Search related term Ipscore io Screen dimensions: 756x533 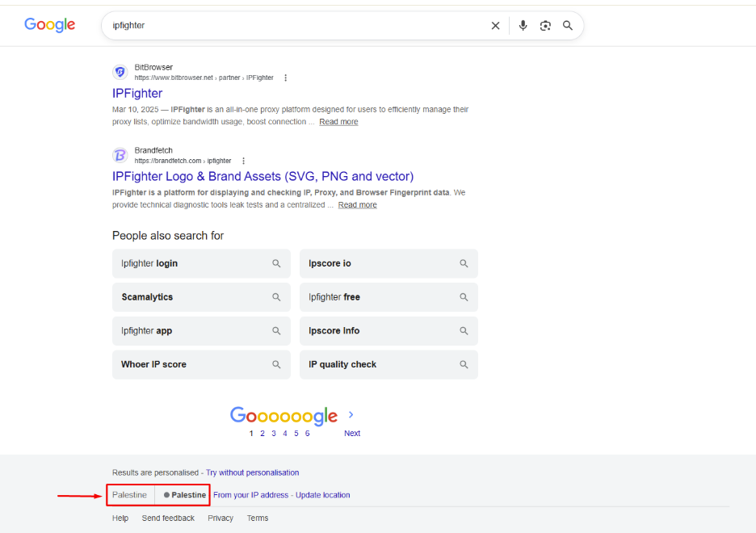[x=388, y=263]
